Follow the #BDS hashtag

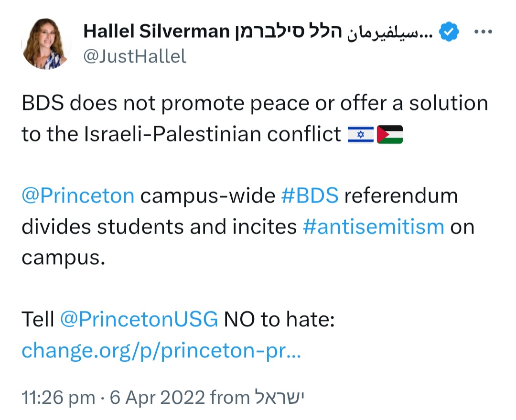click(310, 196)
